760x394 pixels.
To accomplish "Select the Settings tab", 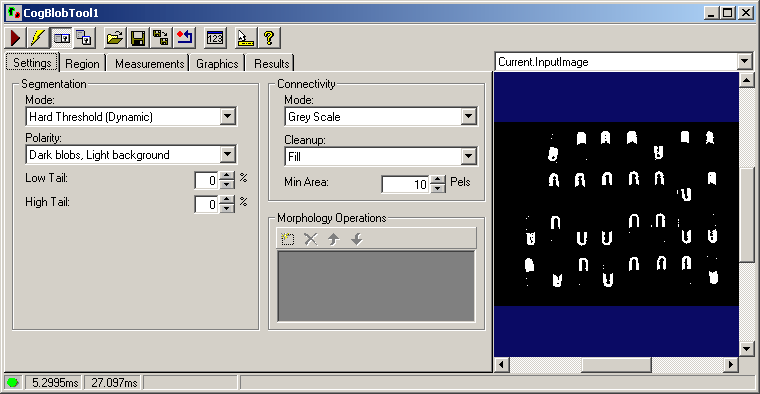I will coord(32,63).
